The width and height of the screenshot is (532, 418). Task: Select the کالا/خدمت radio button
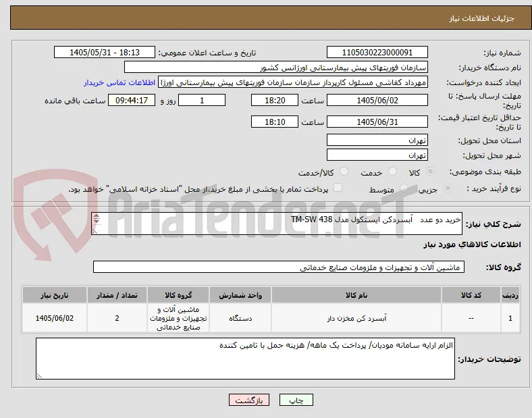pyautogui.click(x=344, y=172)
